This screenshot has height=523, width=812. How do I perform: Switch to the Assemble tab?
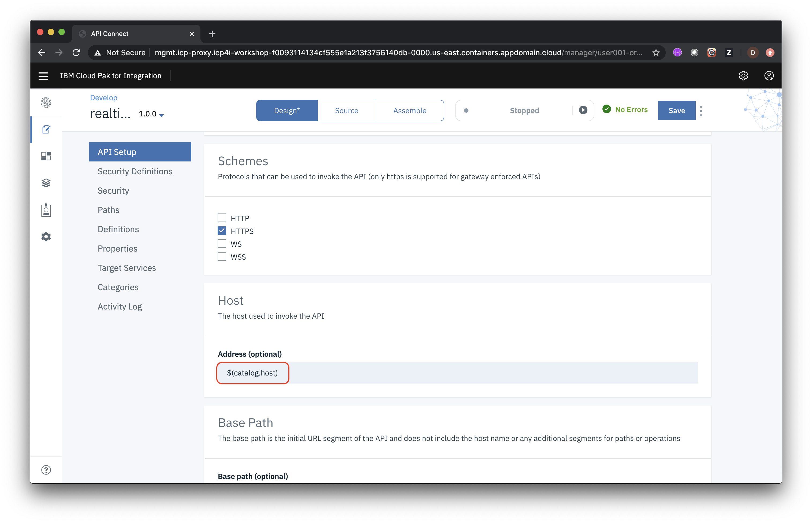(x=409, y=110)
